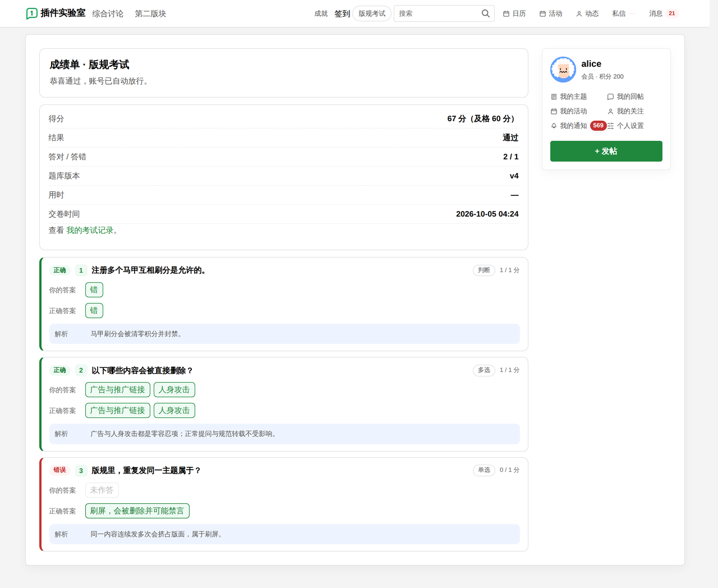The height and width of the screenshot is (588, 718).
Task: Select the score text 67 分（及格 60 分）
Action: [483, 119]
